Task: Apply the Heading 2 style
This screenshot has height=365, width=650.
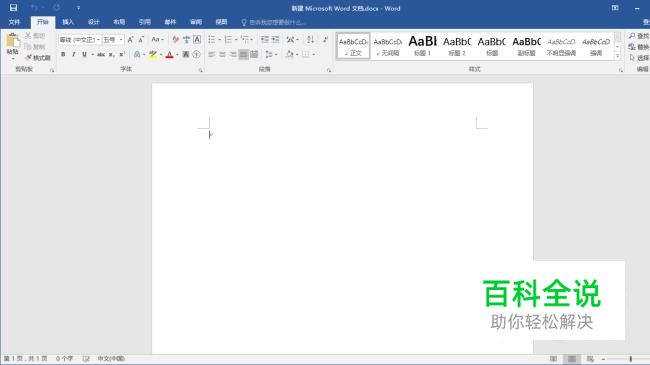Action: click(457, 46)
